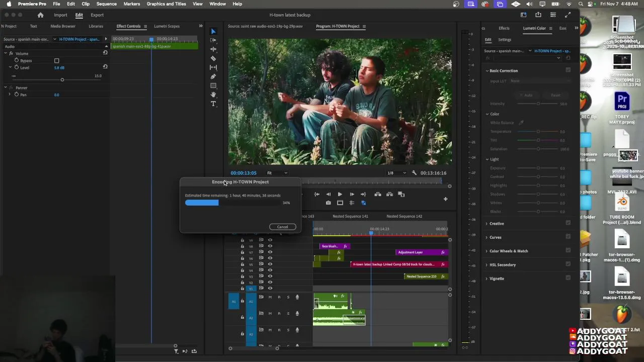Adjust the Volume Level slider handle
The width and height of the screenshot is (644, 362).
coord(62,80)
